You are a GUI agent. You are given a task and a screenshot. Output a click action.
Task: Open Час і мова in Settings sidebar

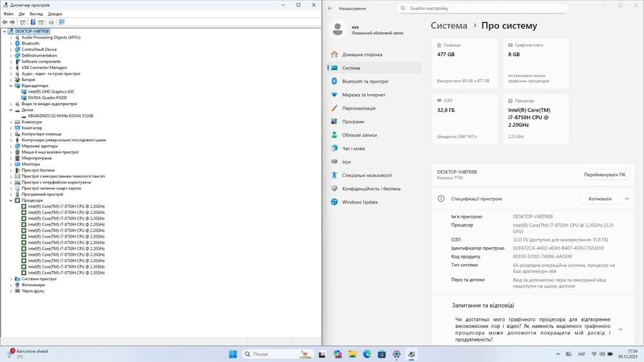point(375,148)
